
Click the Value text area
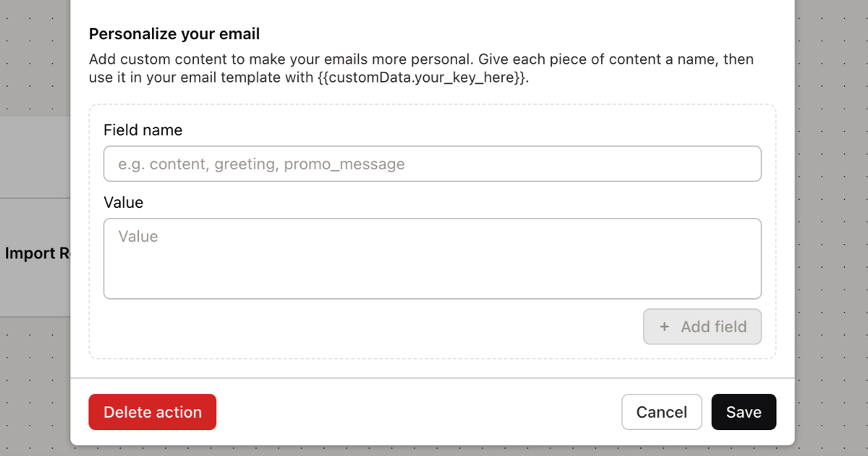click(433, 258)
